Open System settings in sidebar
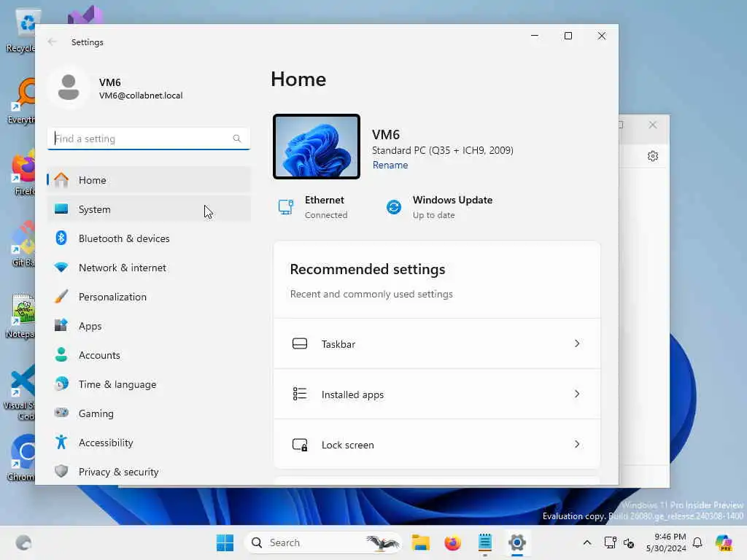The image size is (747, 560). click(x=149, y=209)
